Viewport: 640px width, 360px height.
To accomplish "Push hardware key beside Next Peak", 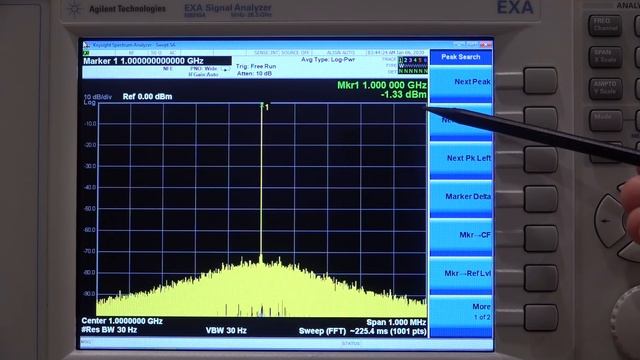I will click(x=540, y=81).
